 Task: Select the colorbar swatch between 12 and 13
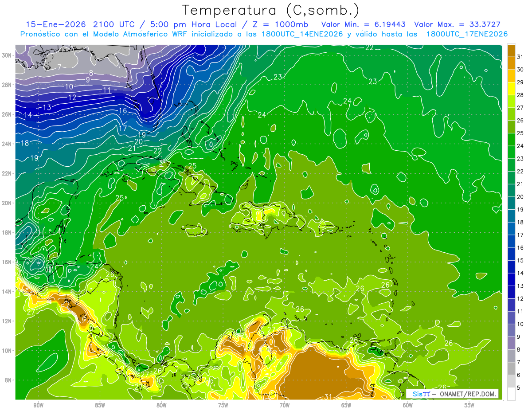(x=511, y=292)
